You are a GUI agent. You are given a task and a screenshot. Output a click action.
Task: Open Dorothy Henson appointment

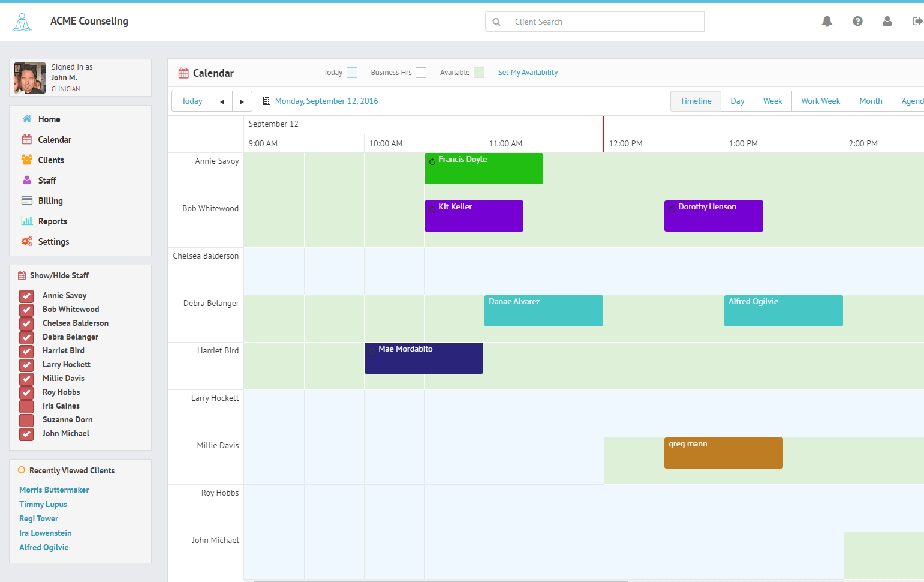tap(714, 216)
